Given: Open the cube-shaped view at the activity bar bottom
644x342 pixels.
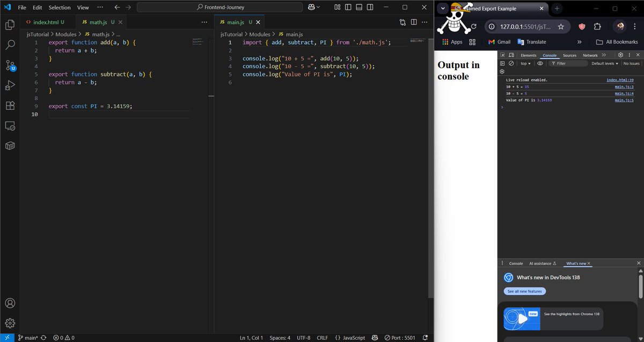Looking at the screenshot, I should (10, 146).
